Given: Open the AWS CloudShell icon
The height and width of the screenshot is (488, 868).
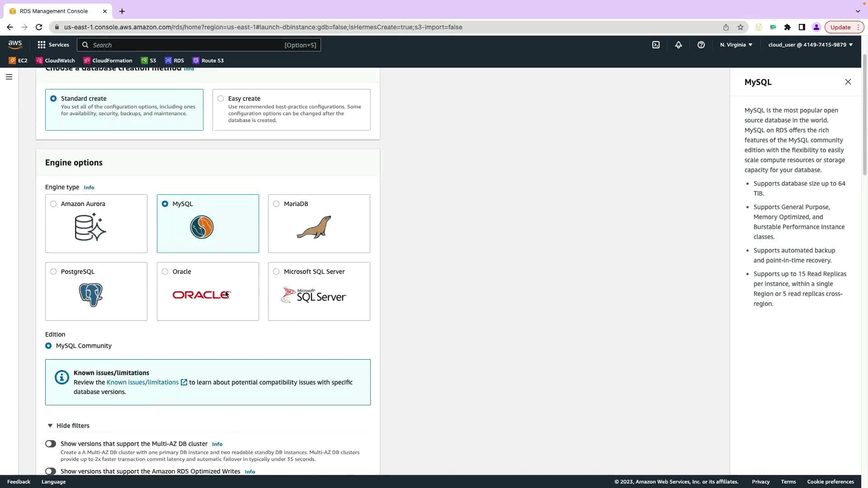Looking at the screenshot, I should (656, 45).
